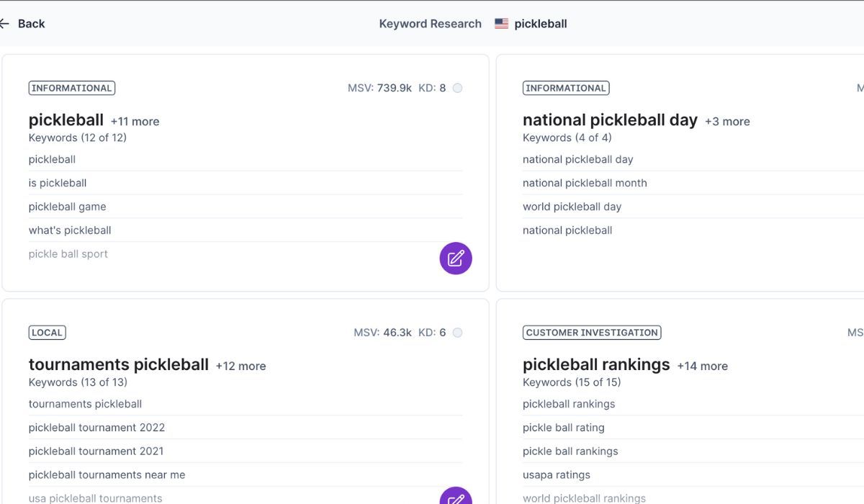Select keyword 'usapa ratings'
The image size is (864, 504).
556,475
